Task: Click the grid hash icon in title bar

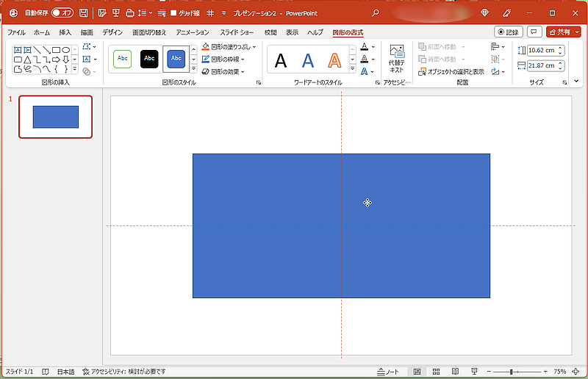Action: (210, 13)
